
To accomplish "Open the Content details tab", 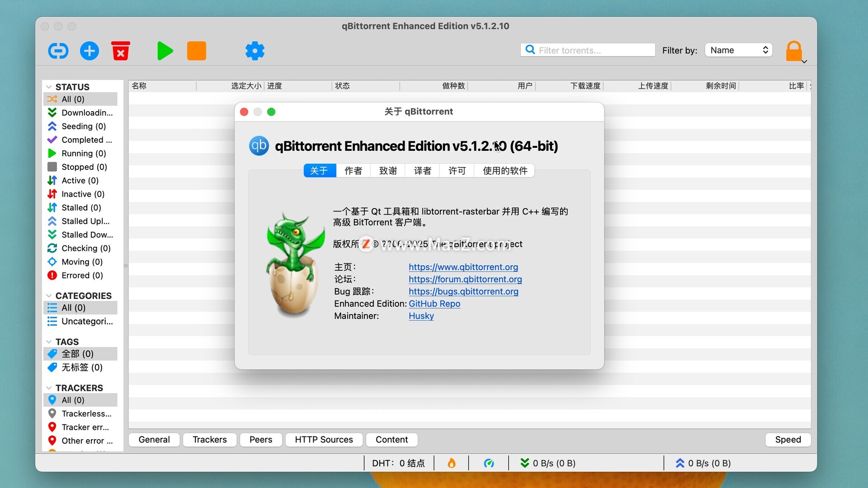I will 392,440.
